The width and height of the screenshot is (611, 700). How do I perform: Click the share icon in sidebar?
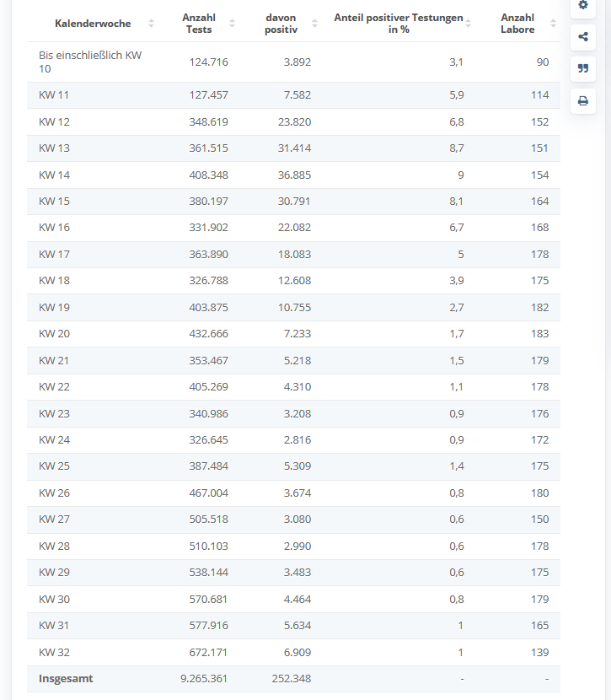pos(582,37)
